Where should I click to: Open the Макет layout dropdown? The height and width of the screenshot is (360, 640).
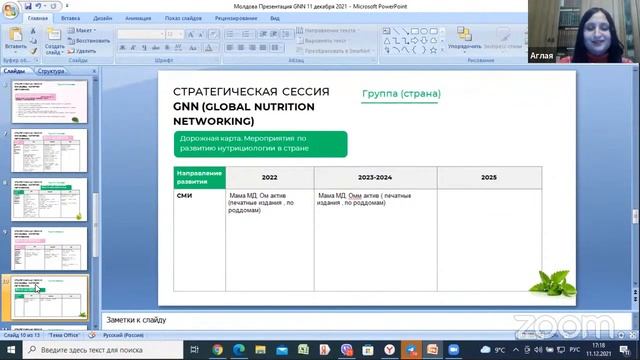point(82,31)
